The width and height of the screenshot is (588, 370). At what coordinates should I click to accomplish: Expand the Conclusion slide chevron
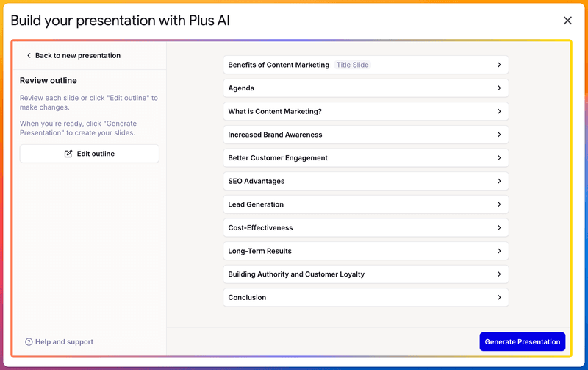(499, 298)
